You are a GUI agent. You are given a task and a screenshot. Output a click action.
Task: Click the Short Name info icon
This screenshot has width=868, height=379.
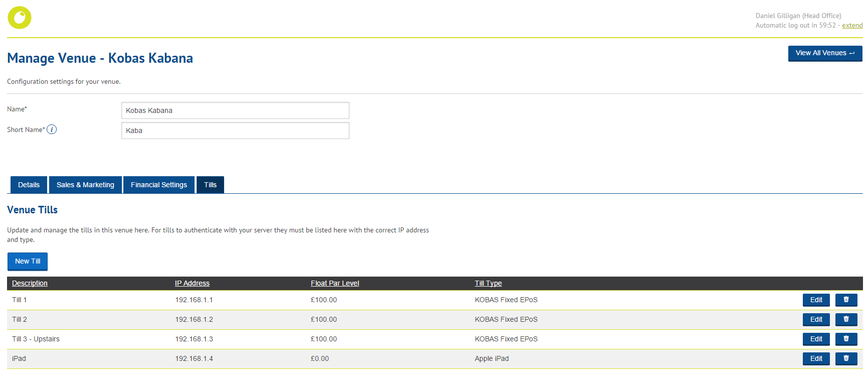click(52, 130)
